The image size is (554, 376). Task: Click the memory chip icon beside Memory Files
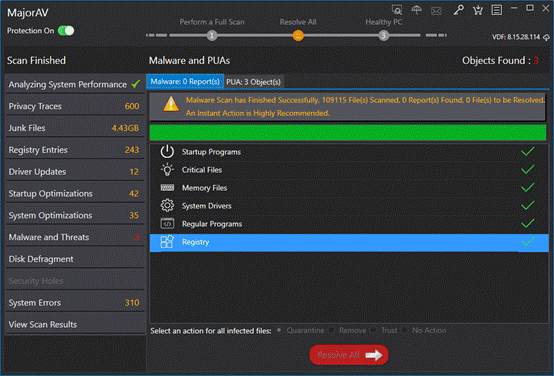167,188
